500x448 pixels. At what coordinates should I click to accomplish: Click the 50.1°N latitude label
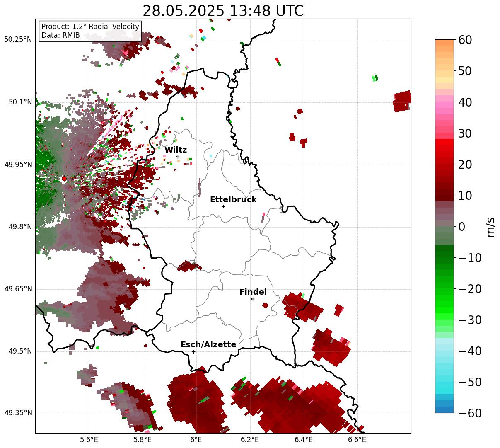[20, 102]
